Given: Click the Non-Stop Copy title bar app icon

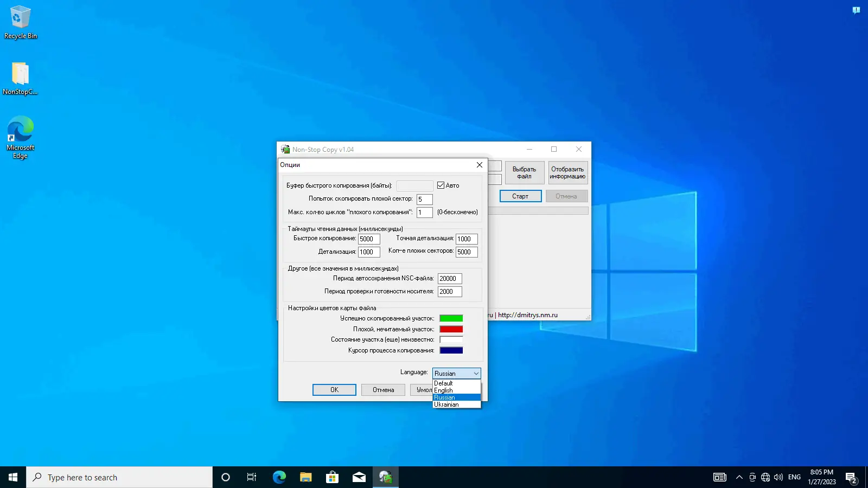Looking at the screenshot, I should [x=285, y=149].
